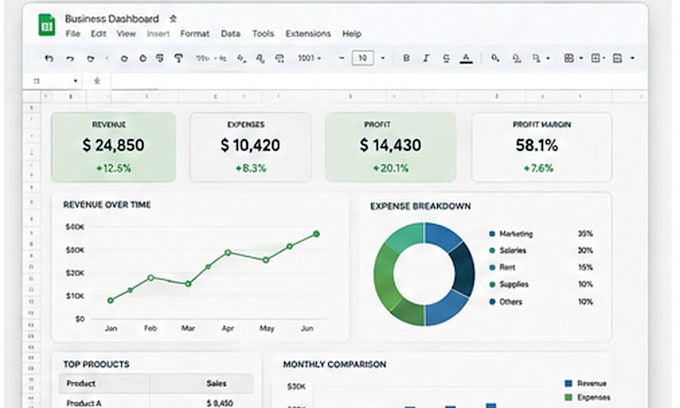Click the Sales column header
The image size is (680, 408).
[x=216, y=383]
